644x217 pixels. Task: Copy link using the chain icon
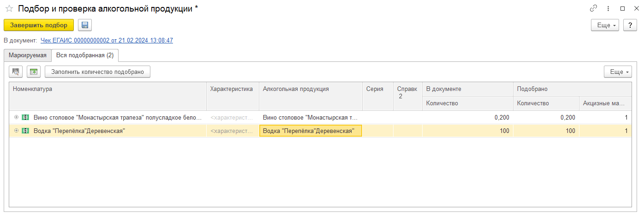coord(593,8)
